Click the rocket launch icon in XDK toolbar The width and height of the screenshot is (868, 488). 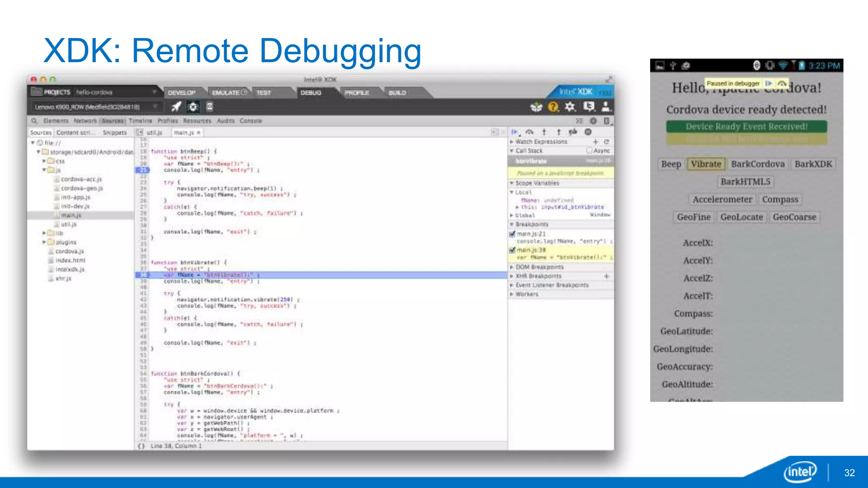176,107
